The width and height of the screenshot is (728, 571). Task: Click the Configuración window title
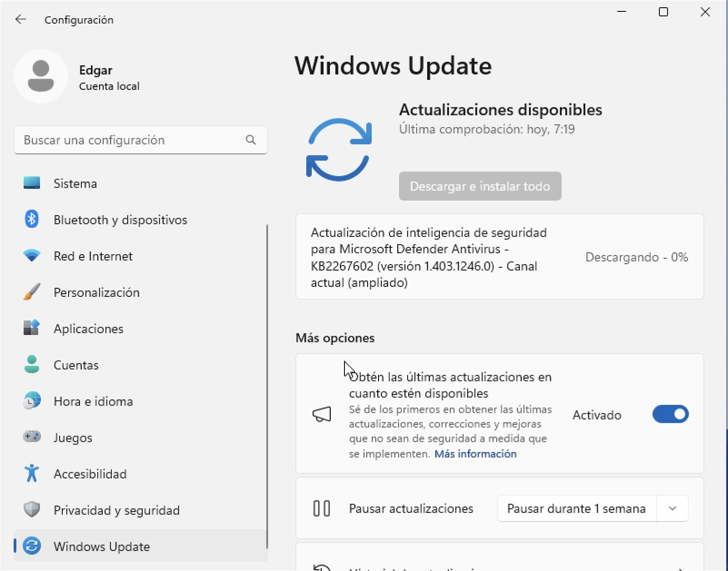click(79, 20)
